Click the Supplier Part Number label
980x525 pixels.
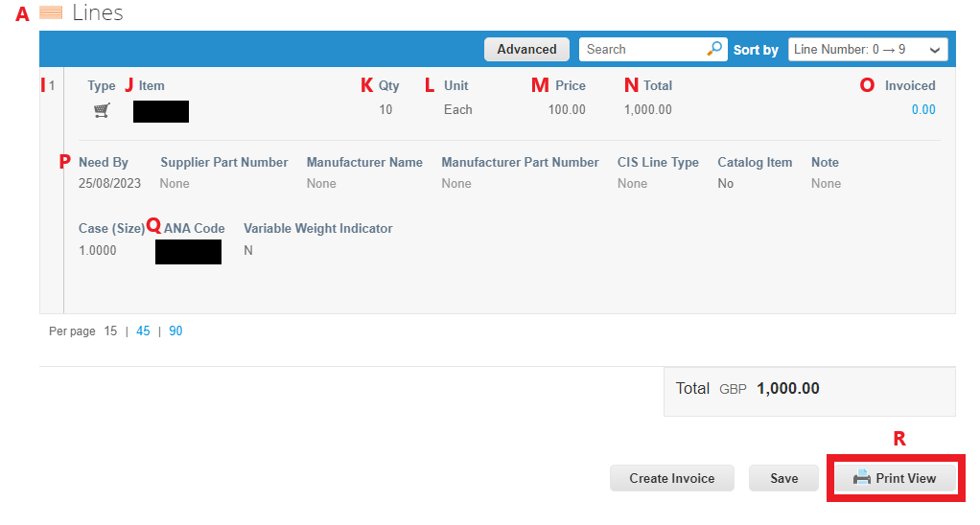click(x=224, y=162)
